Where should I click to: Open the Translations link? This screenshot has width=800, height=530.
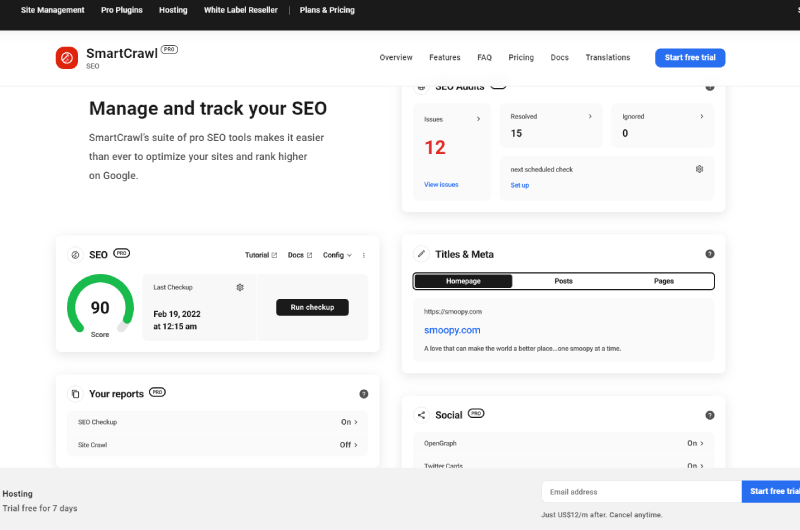(x=608, y=57)
